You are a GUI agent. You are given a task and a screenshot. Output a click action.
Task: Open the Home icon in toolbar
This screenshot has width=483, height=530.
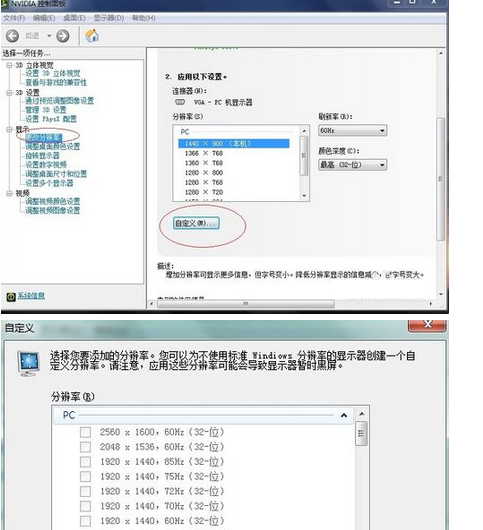pos(92,35)
